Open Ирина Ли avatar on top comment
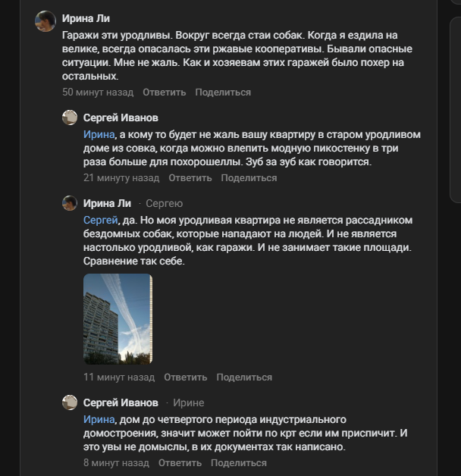 [x=45, y=21]
